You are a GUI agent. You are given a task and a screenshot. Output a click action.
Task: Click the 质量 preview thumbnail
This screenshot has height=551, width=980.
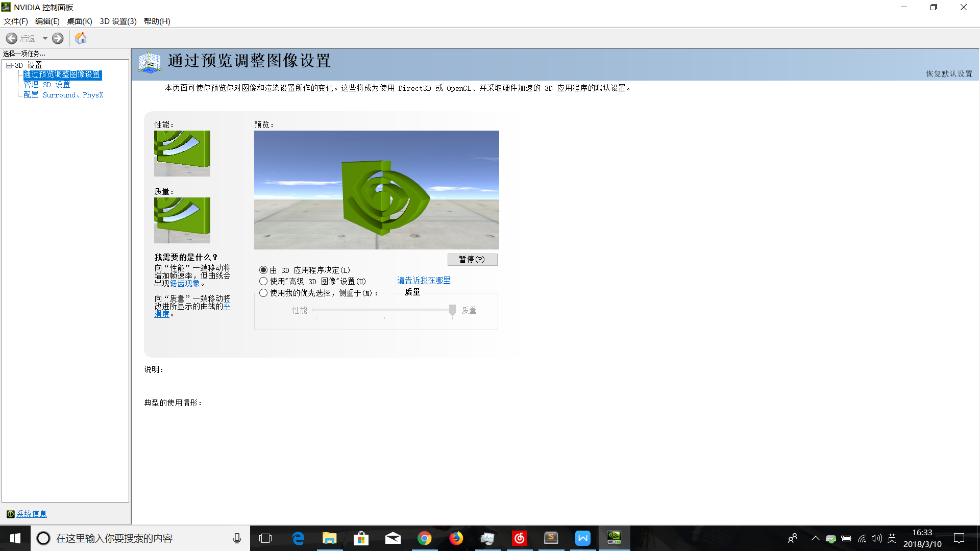point(182,220)
